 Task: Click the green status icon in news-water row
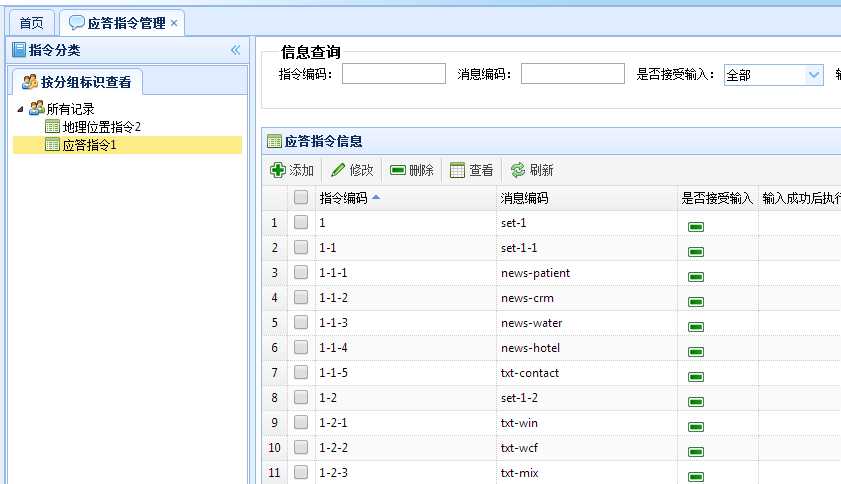coord(696,327)
